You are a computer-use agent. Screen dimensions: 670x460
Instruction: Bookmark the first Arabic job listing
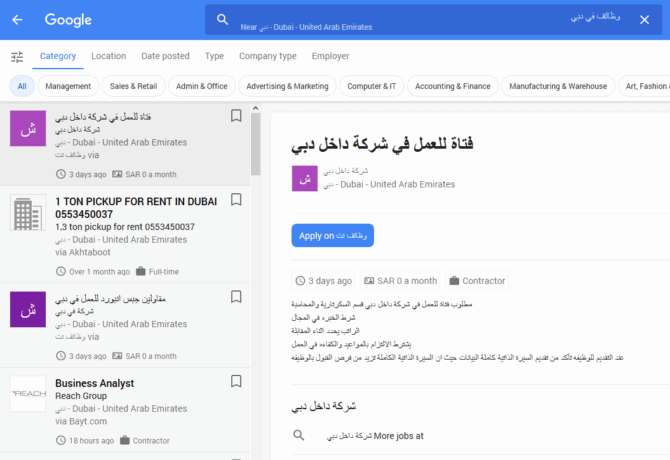tap(236, 116)
